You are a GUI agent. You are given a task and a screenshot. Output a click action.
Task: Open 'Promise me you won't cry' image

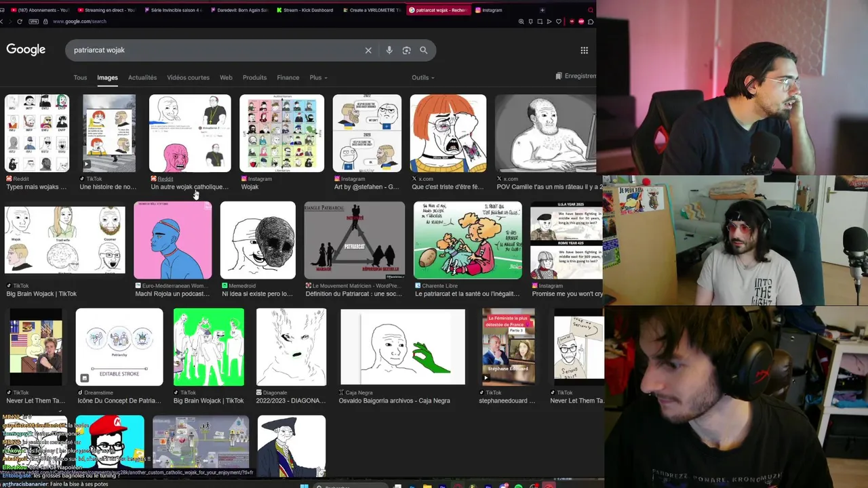click(x=566, y=240)
